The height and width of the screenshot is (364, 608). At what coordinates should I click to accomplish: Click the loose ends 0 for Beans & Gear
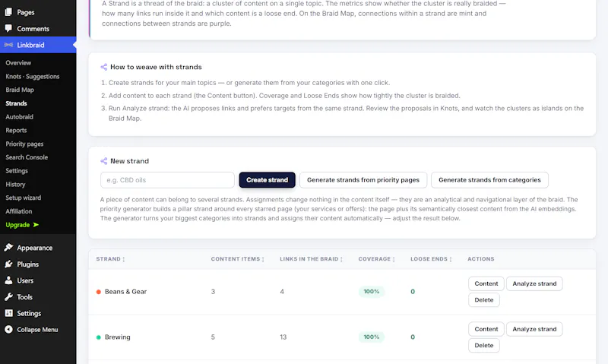[413, 292]
